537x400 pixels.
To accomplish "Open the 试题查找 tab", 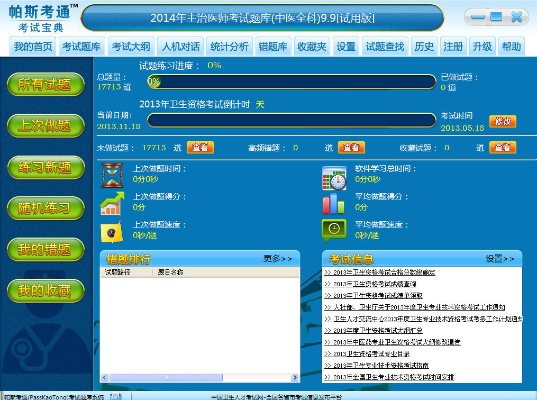I will point(385,46).
